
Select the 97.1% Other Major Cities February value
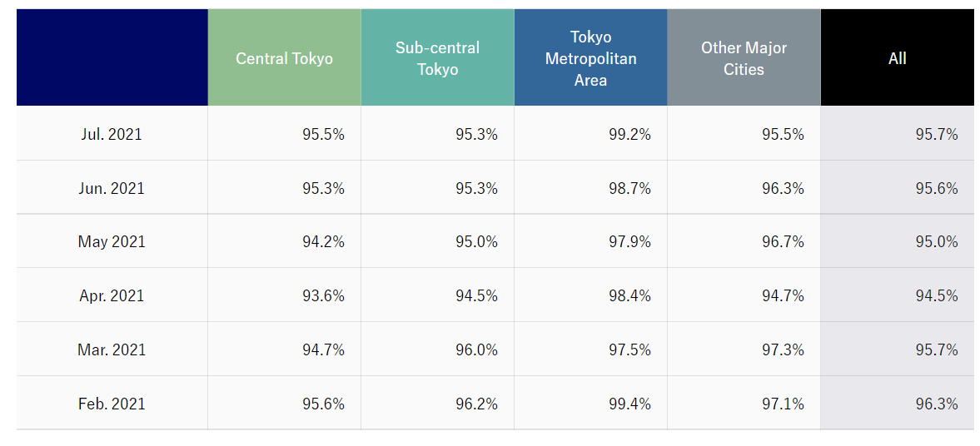point(783,404)
